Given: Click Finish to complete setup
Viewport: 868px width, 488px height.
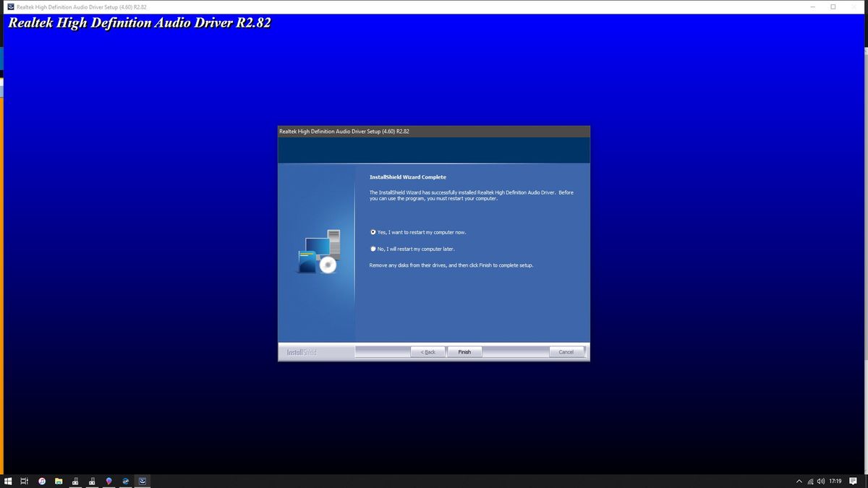Looking at the screenshot, I should click(x=464, y=351).
